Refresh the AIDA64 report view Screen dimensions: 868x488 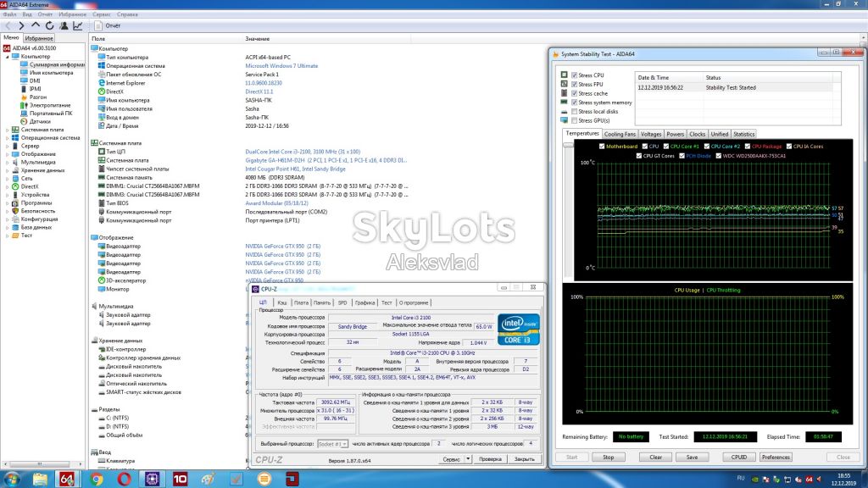[x=50, y=25]
